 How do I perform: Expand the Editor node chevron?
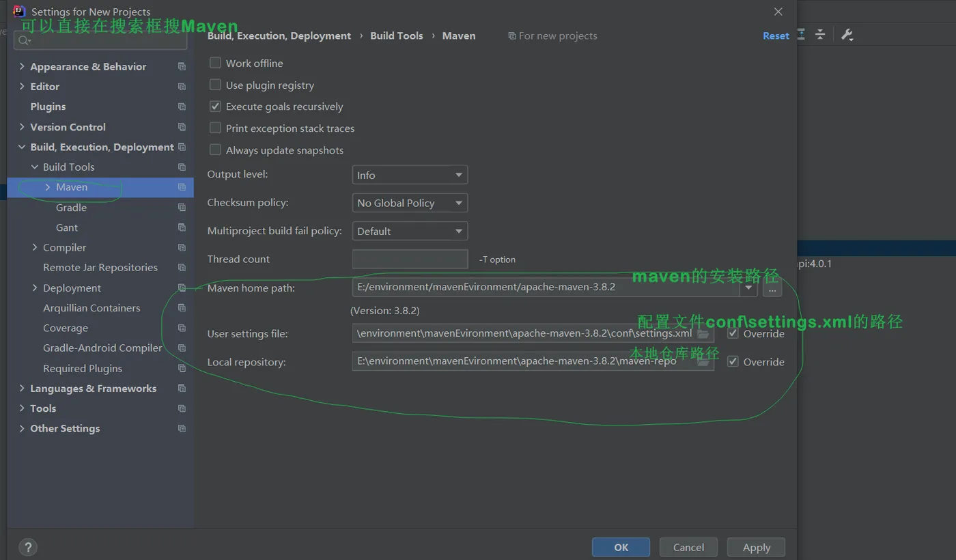pyautogui.click(x=22, y=87)
